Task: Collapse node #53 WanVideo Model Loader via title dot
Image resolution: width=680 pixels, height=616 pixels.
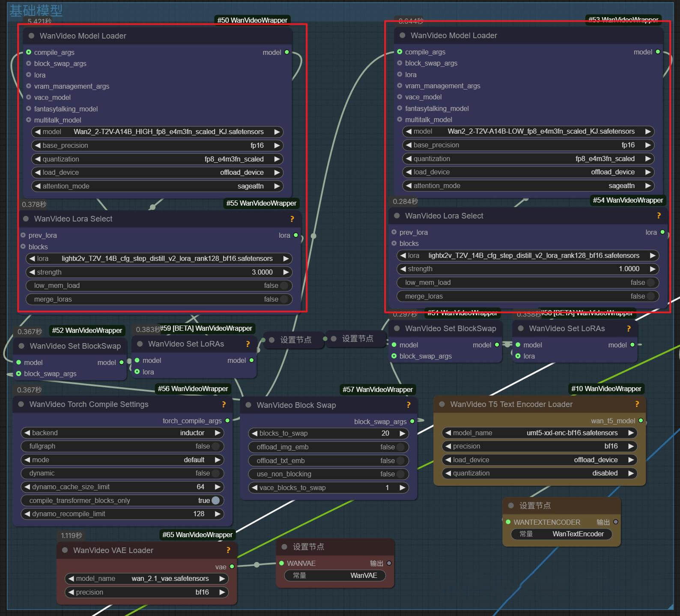Action: 402,36
